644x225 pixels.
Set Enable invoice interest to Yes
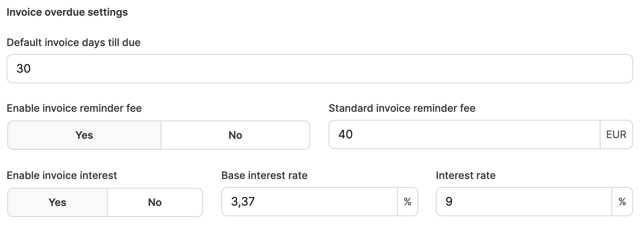(x=57, y=202)
